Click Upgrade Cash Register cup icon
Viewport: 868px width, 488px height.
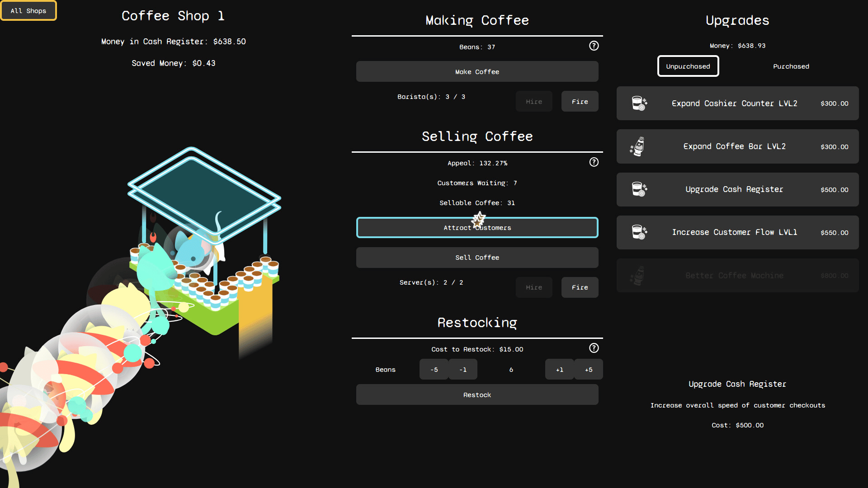tap(639, 189)
